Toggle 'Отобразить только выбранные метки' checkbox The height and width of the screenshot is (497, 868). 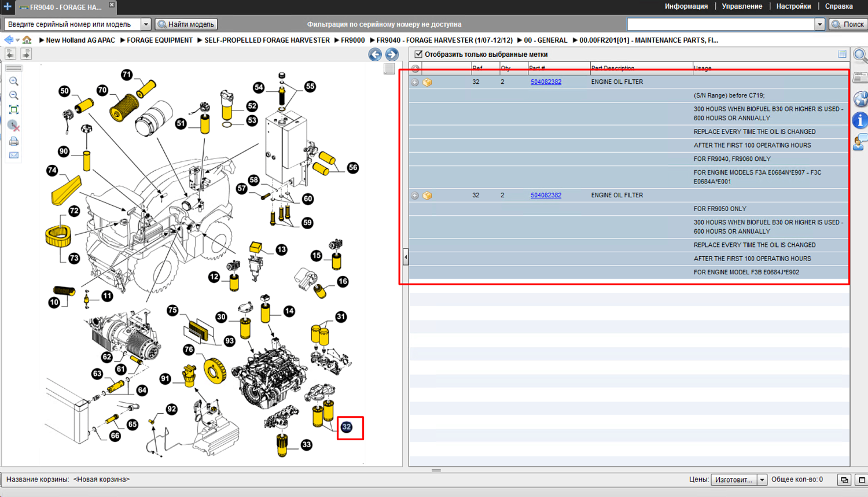(x=418, y=54)
